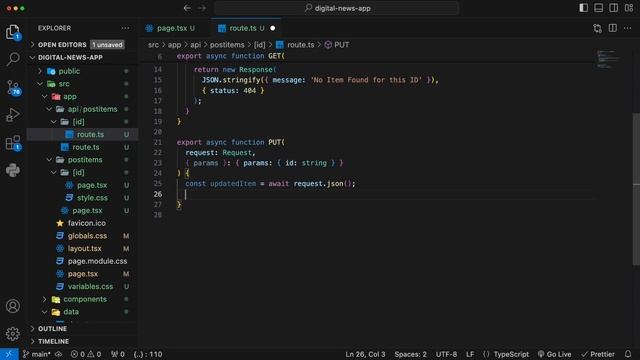Close the unsaved route.ts tab dot
Screen dimensions: 640x360
tap(273, 28)
